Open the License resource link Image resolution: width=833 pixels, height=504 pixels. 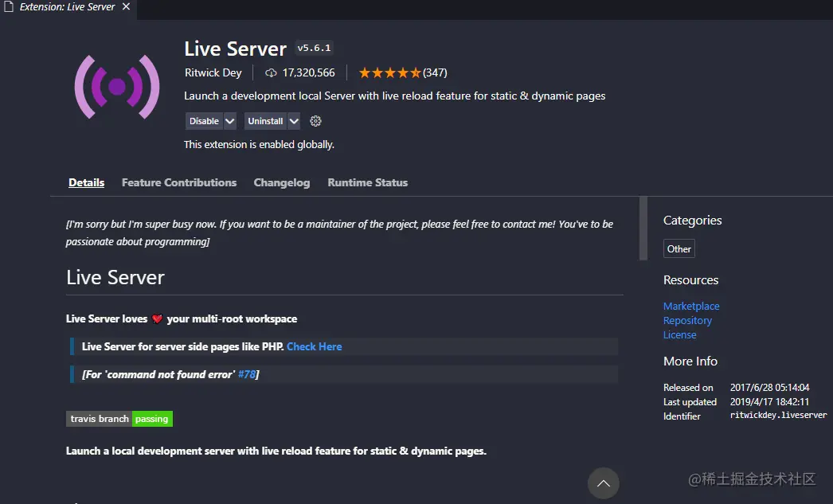(x=679, y=334)
